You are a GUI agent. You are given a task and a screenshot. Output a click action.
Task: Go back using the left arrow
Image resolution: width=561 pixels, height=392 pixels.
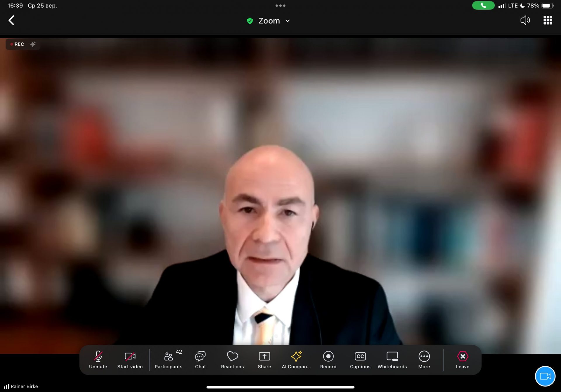(x=11, y=20)
